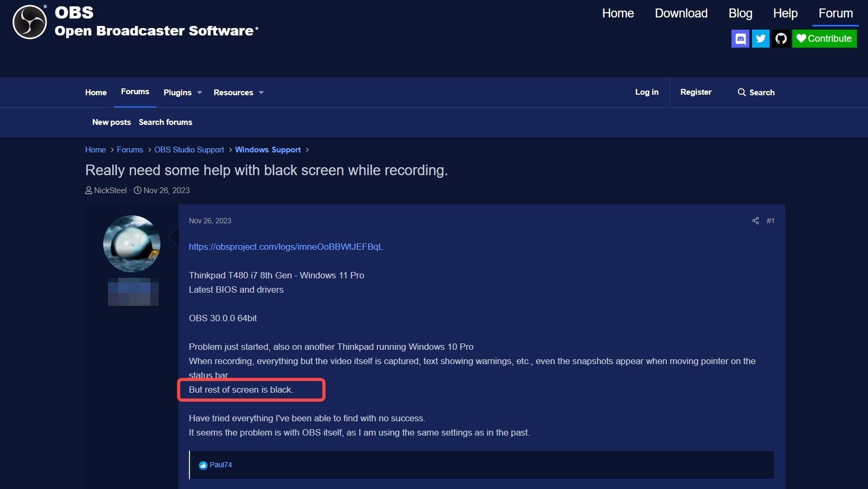Open the Resources navigation item

coord(233,93)
